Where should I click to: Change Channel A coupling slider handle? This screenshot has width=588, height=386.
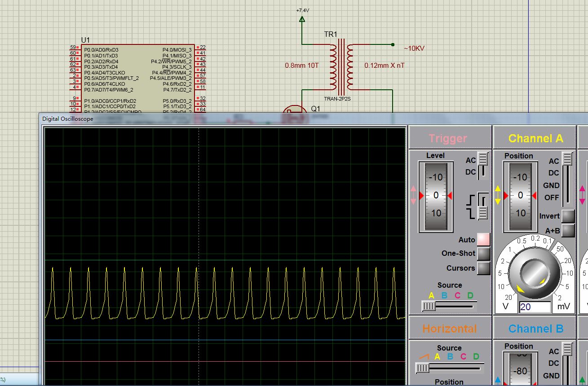click(x=568, y=159)
